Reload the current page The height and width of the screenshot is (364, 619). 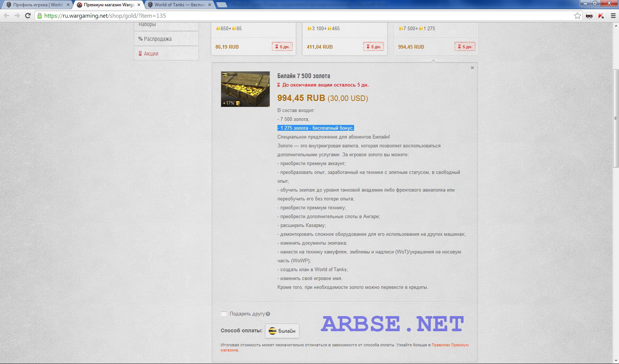pyautogui.click(x=28, y=15)
